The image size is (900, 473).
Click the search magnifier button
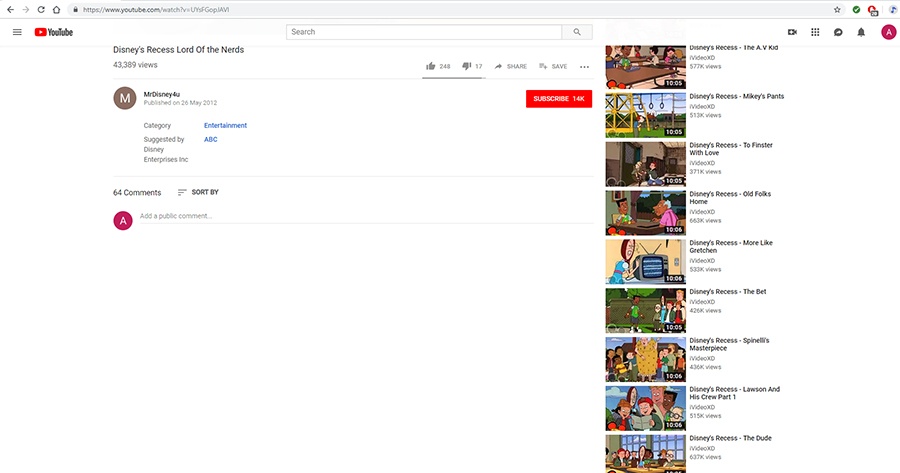577,32
